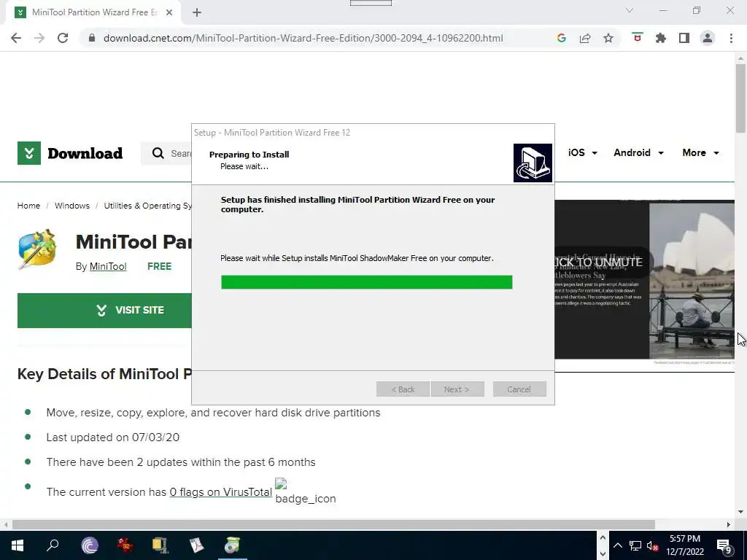
Task: Click the green installation progress bar
Action: [367, 282]
